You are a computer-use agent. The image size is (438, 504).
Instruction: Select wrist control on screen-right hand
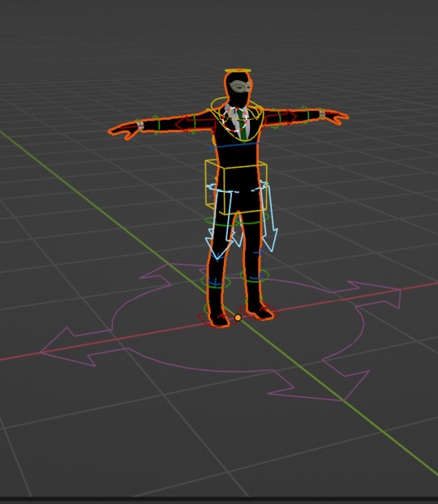coord(321,113)
